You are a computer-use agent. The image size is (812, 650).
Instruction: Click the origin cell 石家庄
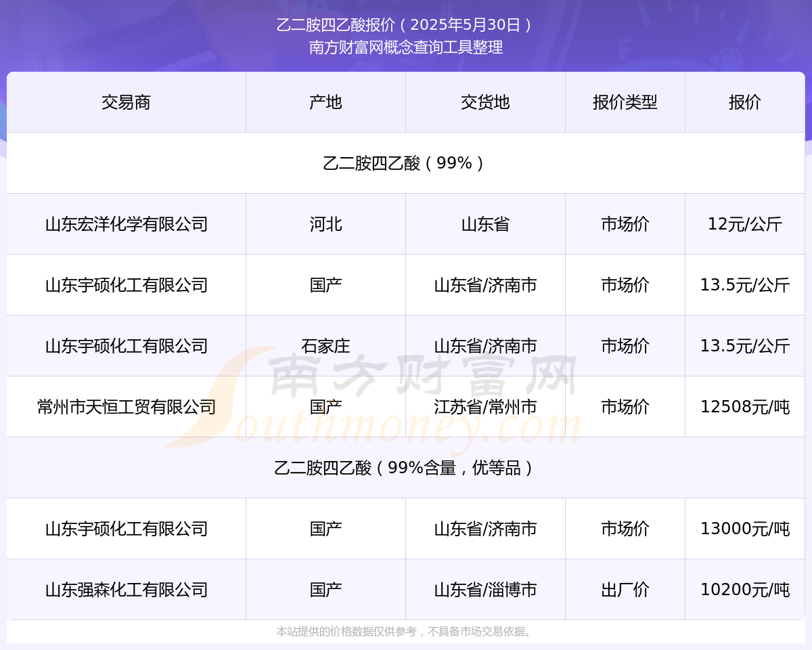pos(326,346)
